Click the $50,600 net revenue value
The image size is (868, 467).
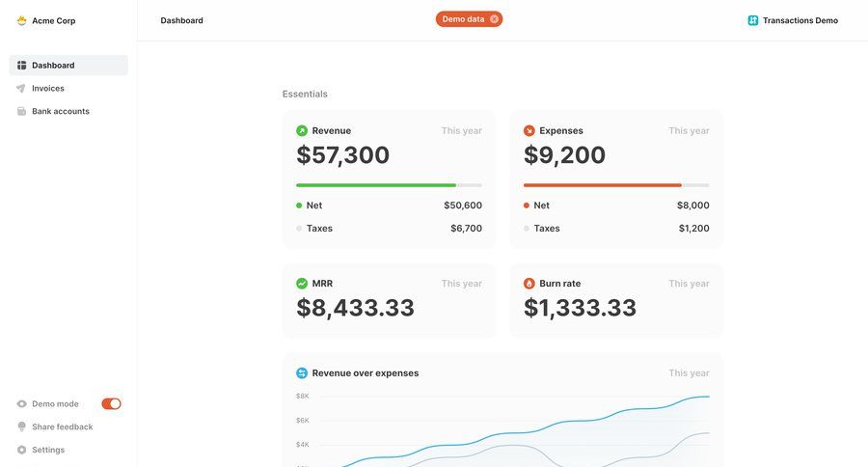click(463, 205)
